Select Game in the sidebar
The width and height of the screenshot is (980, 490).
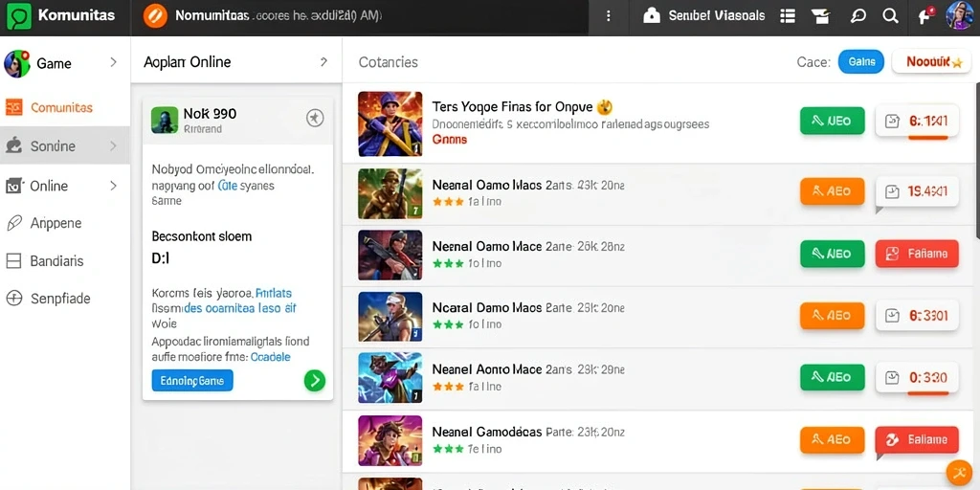[54, 63]
